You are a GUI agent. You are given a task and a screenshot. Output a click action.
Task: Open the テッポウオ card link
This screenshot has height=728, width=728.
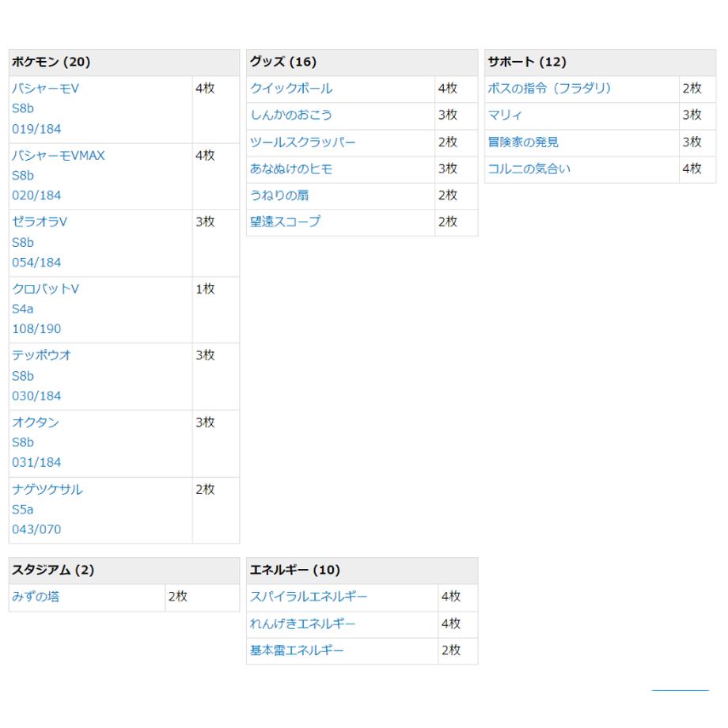tap(41, 355)
